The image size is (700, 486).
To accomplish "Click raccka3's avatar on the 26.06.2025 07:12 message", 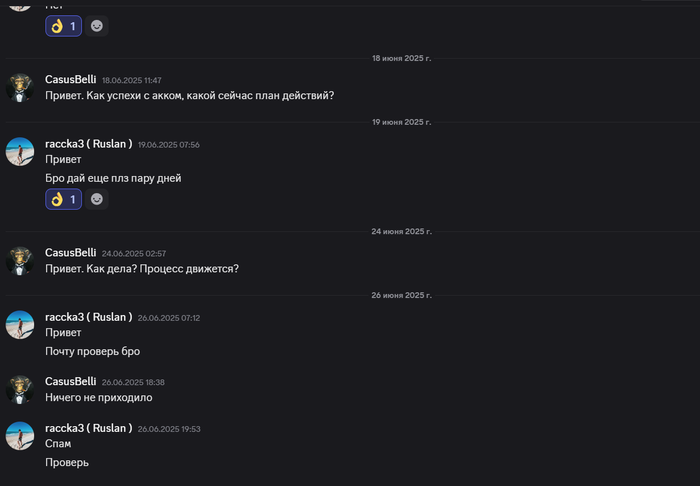I will pos(20,325).
